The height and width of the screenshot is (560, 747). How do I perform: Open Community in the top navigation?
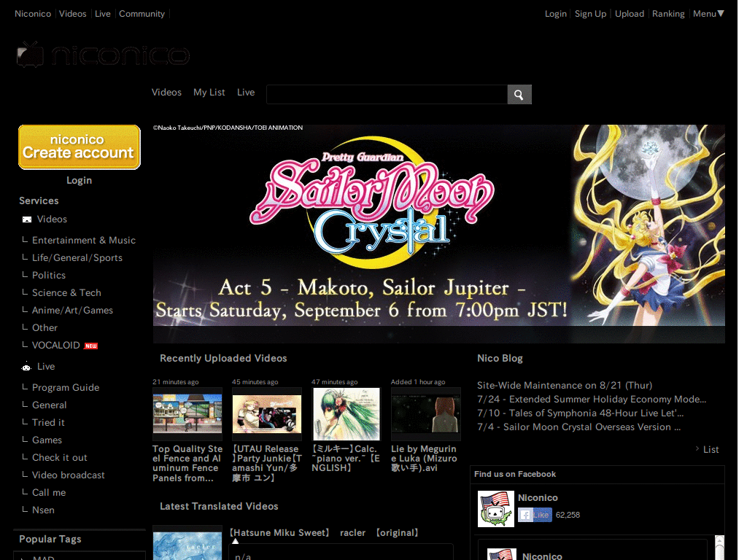tap(142, 14)
